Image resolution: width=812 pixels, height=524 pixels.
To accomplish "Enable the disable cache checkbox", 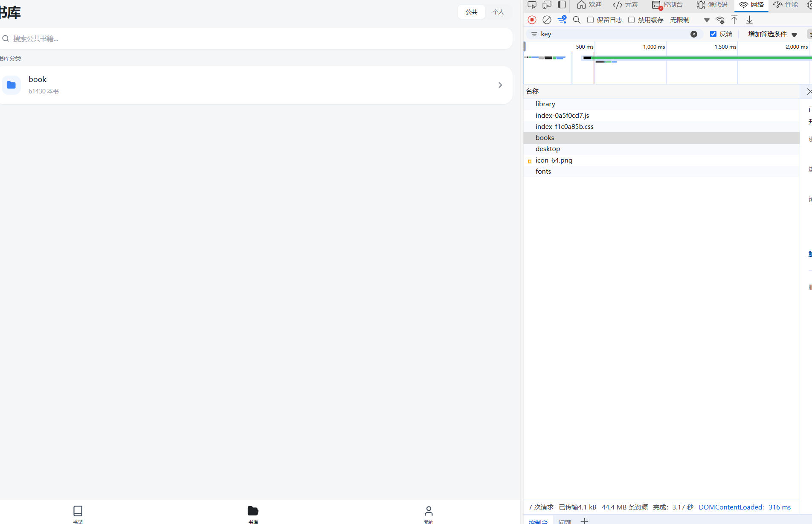I will coord(631,20).
